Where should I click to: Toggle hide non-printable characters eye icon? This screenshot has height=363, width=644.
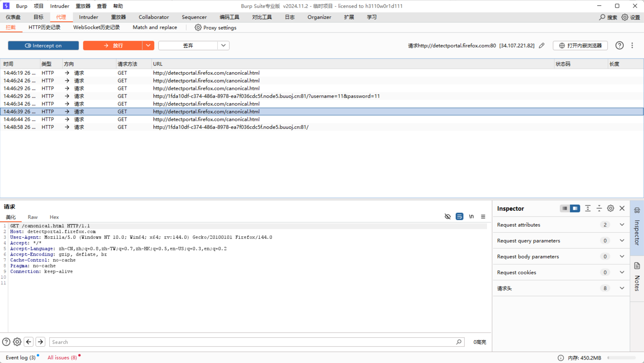click(447, 216)
